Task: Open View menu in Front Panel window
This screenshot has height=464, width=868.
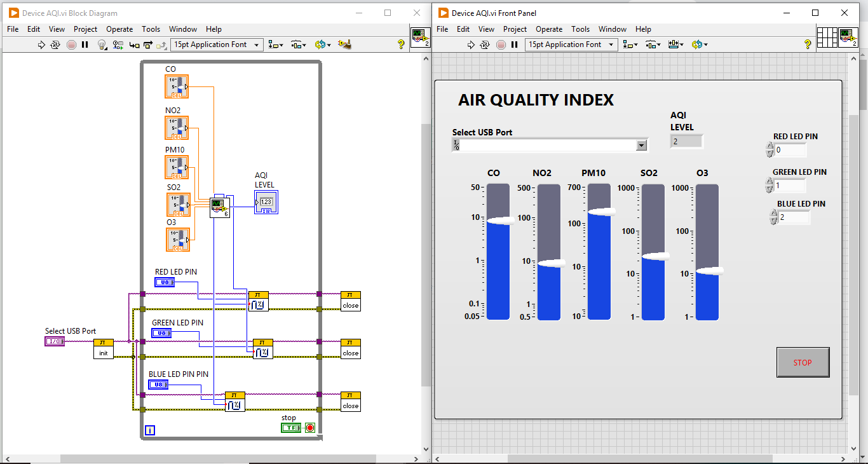Action: tap(486, 29)
